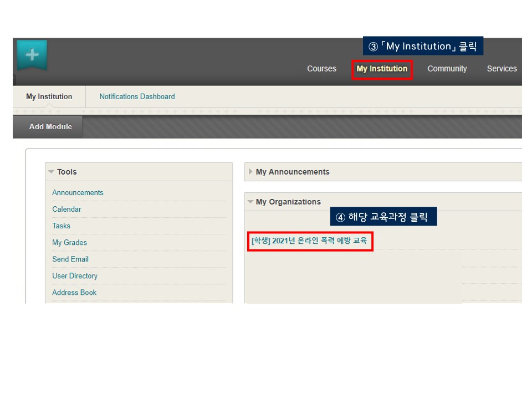This screenshot has width=532, height=399.
Task: Collapse the Tools module using its triangle
Action: pyautogui.click(x=52, y=172)
